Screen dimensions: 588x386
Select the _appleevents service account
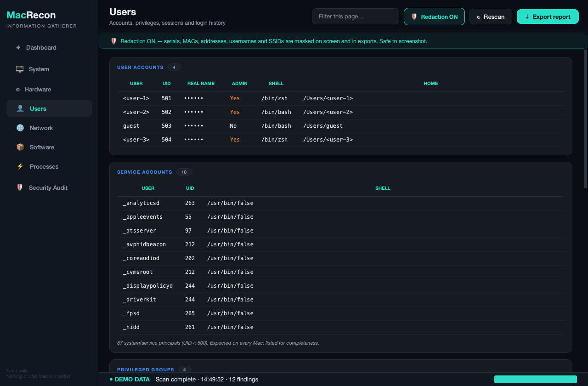[143, 217]
